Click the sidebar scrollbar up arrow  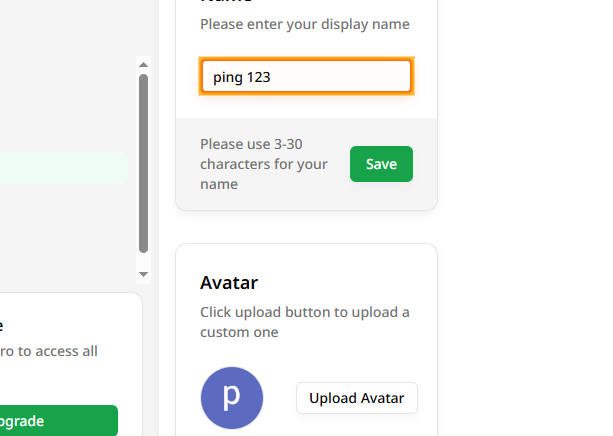pos(143,64)
